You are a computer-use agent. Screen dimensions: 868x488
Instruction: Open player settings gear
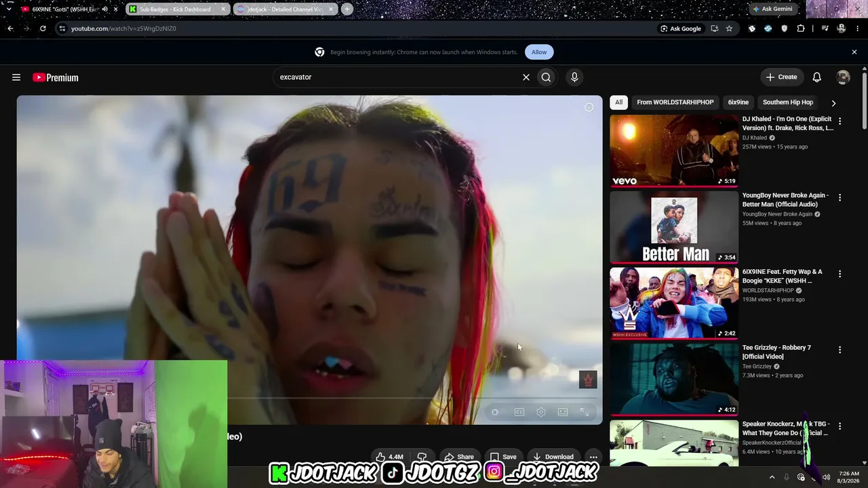(x=541, y=412)
